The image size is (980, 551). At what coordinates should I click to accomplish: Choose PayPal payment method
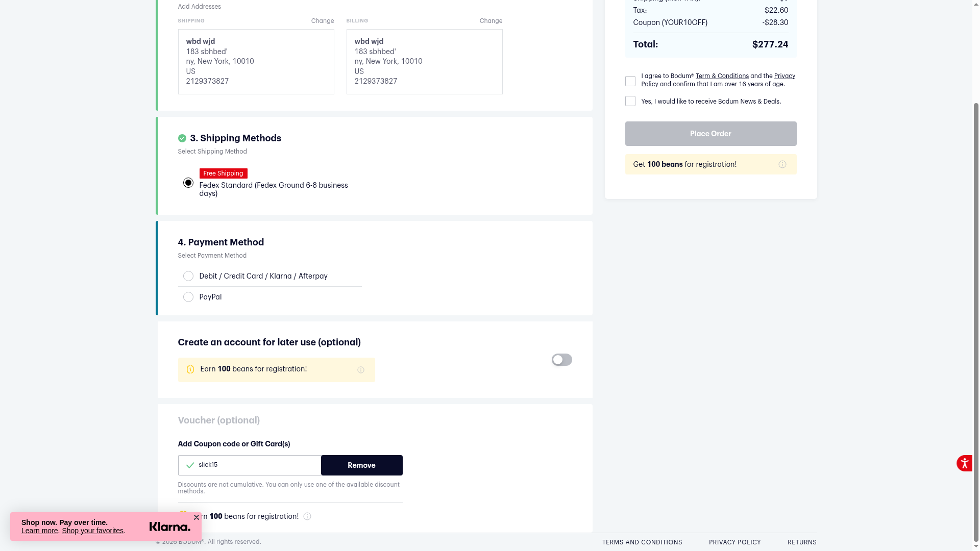188,297
